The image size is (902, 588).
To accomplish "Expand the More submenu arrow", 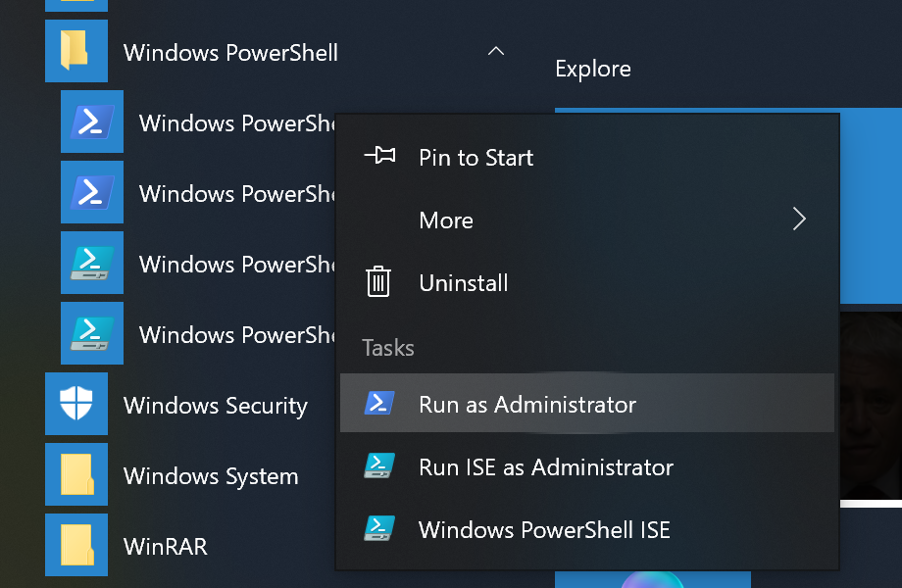I will (798, 219).
